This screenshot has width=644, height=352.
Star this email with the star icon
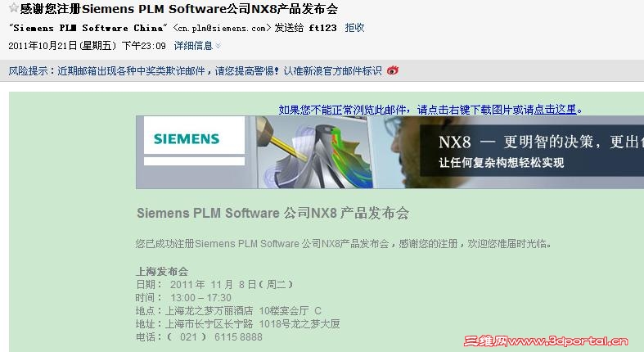(x=14, y=8)
